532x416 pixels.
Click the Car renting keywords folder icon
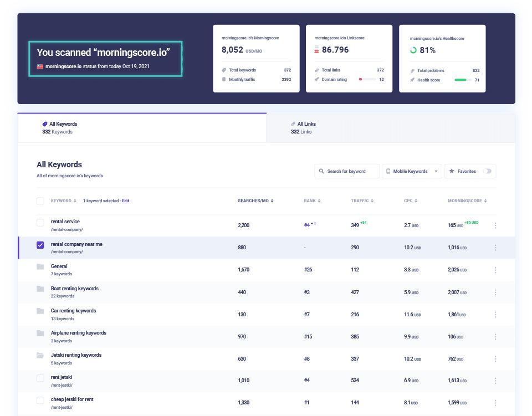40,311
